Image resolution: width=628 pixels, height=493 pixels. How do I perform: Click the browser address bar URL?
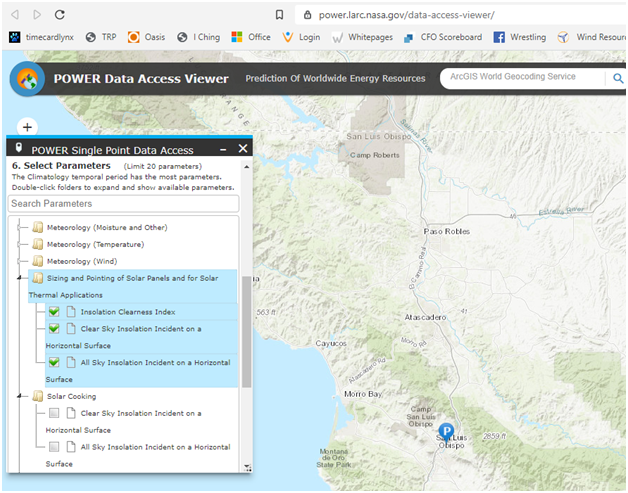(407, 15)
